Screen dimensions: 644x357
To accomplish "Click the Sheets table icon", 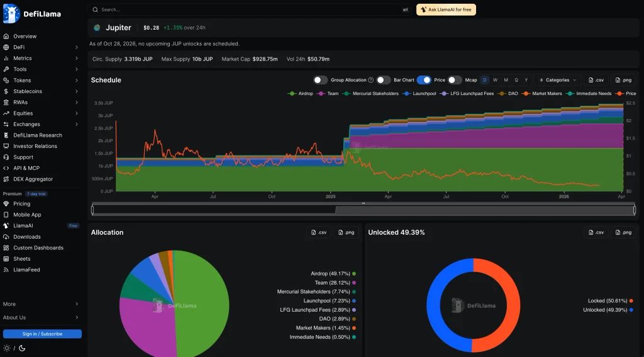I will click(6, 259).
